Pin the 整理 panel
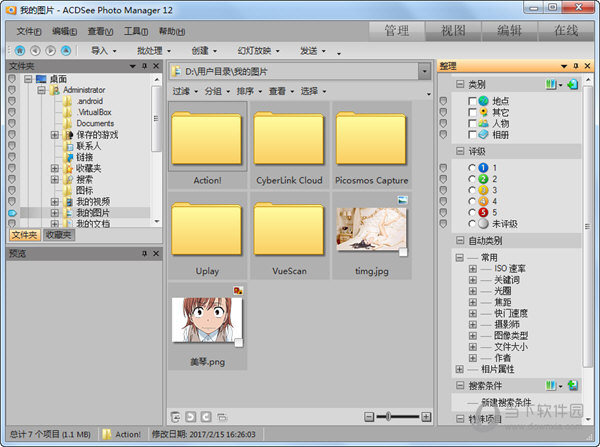 tap(576, 66)
